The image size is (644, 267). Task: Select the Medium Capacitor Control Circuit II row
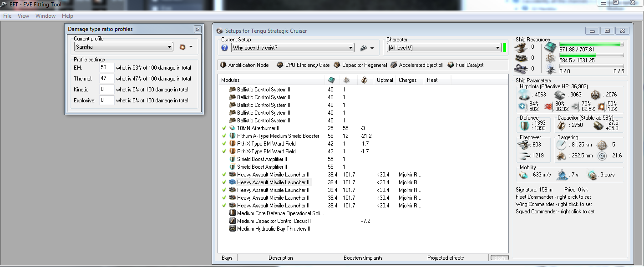point(363,221)
